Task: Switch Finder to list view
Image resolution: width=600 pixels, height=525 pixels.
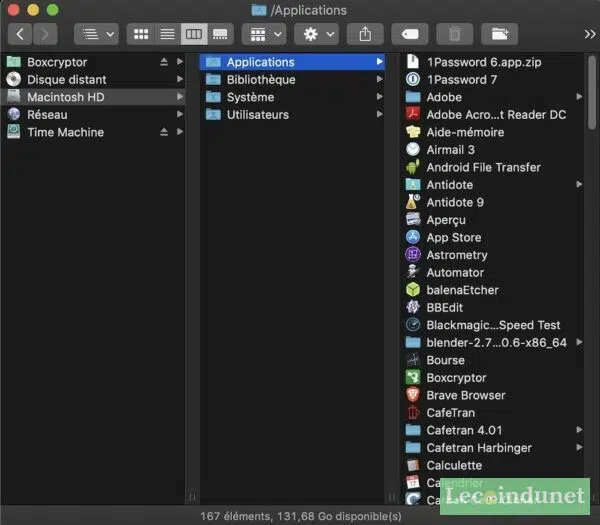Action: tap(168, 34)
